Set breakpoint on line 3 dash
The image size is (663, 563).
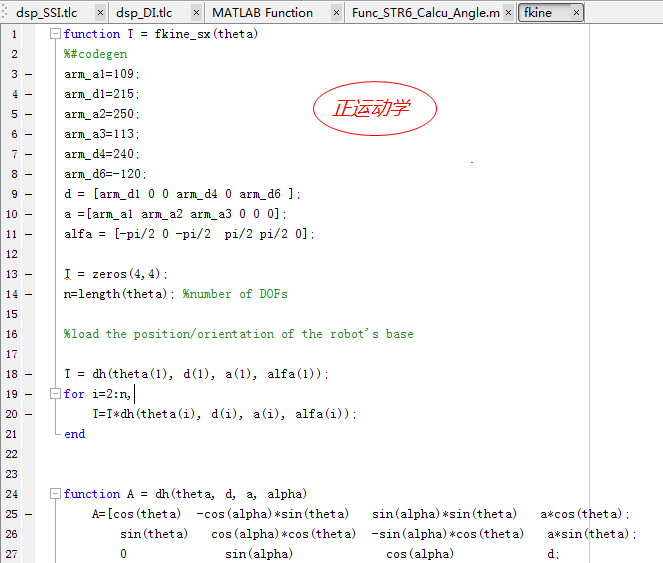[28, 74]
